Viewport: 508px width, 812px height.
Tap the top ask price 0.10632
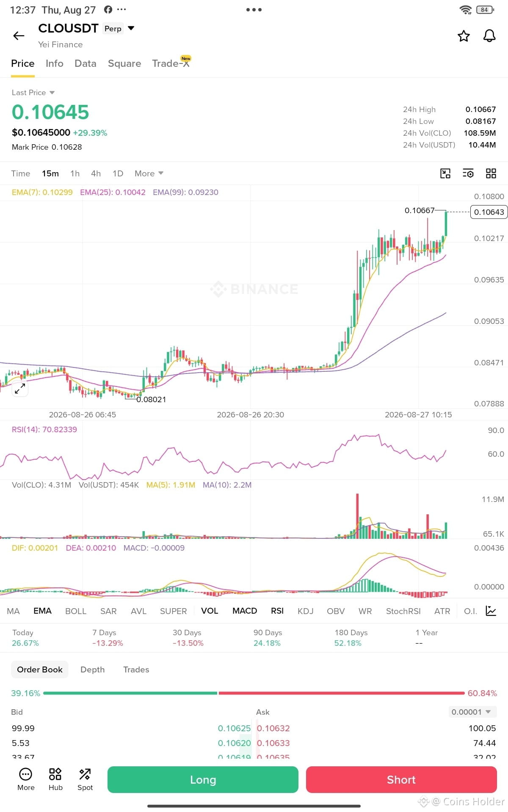273,728
